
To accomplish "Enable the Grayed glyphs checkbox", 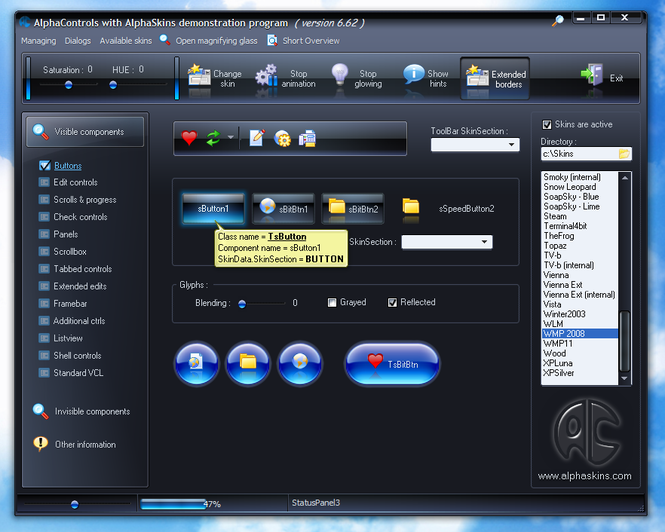I will 332,302.
